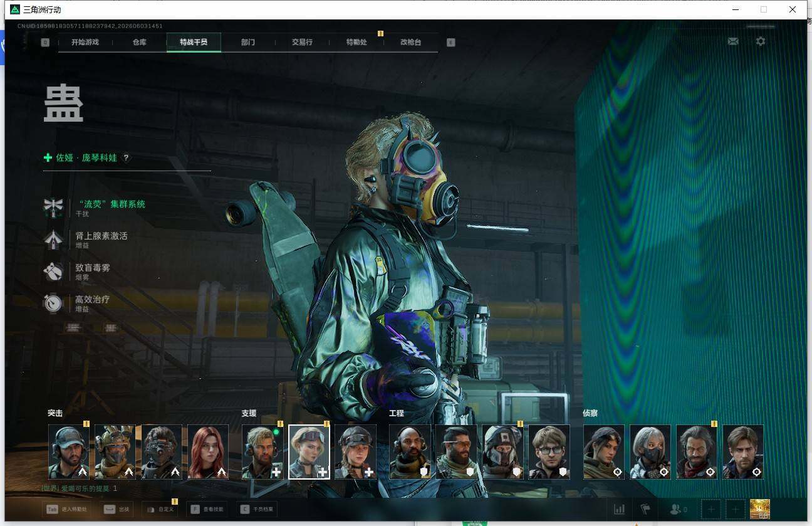Image resolution: width=812 pixels, height=526 pixels.
Task: Select 工程 operator wearing white helmet mask
Action: tap(503, 452)
